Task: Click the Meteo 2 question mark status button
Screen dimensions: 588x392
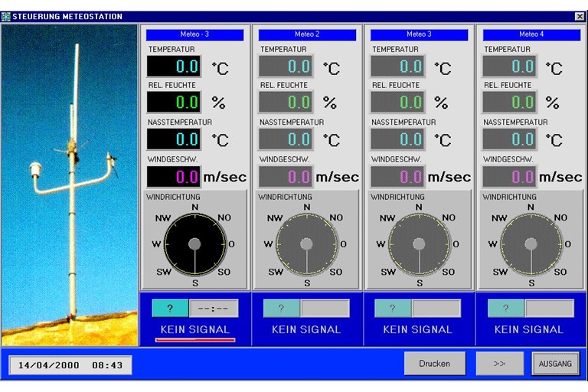Action: click(282, 309)
